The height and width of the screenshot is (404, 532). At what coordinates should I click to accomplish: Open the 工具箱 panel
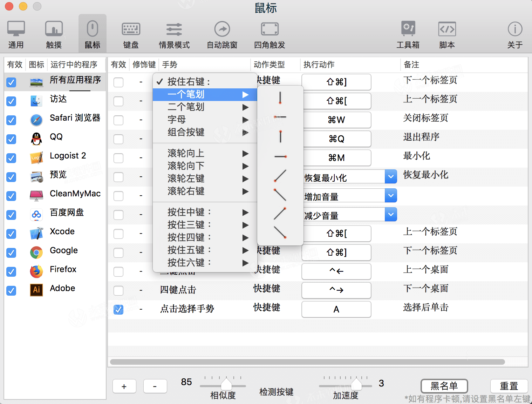pyautogui.click(x=408, y=33)
